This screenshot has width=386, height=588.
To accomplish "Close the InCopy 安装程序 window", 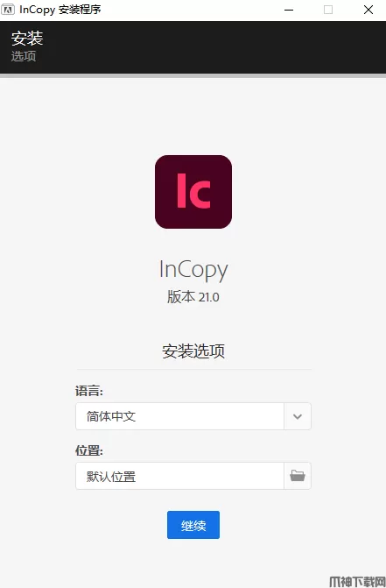I will pos(368,10).
